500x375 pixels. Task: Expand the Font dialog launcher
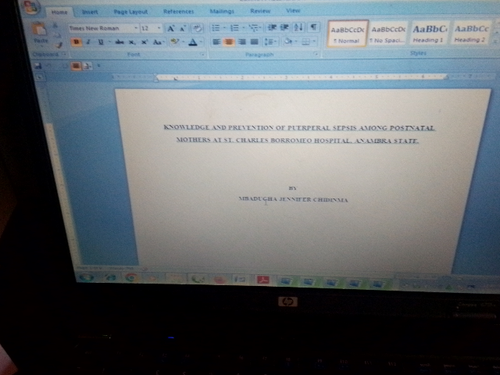coord(202,55)
